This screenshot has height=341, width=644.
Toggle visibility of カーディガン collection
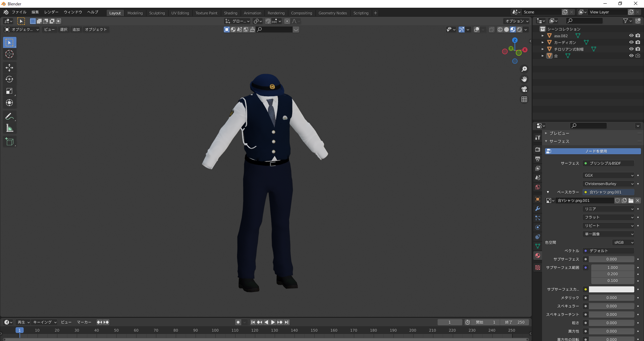(x=631, y=42)
